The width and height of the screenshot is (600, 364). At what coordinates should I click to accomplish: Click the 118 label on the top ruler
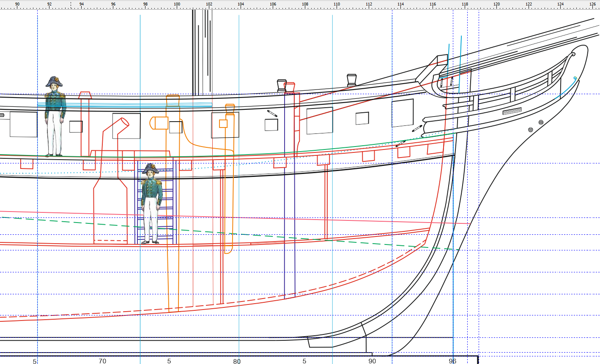coord(465,4)
